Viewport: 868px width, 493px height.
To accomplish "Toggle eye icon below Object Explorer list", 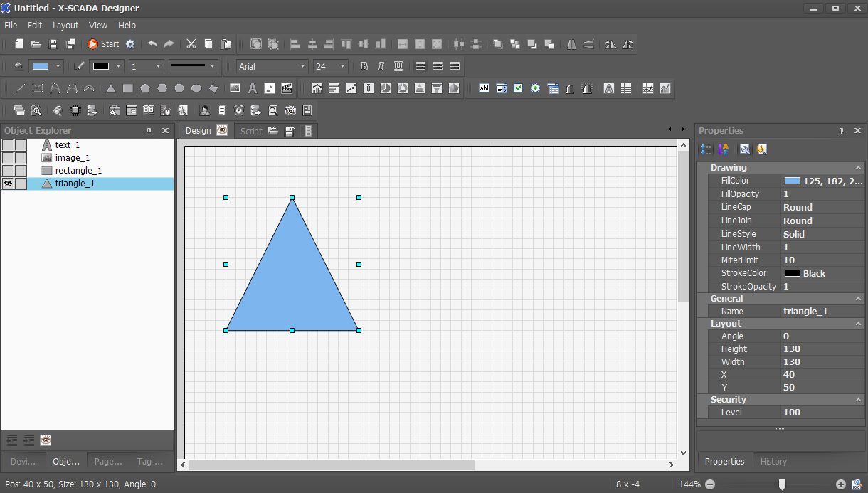I will coord(46,440).
